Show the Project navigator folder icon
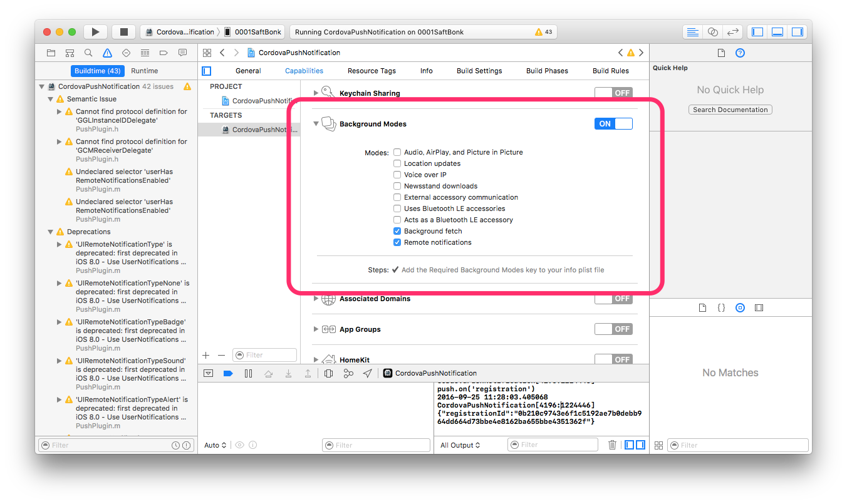 tap(51, 53)
